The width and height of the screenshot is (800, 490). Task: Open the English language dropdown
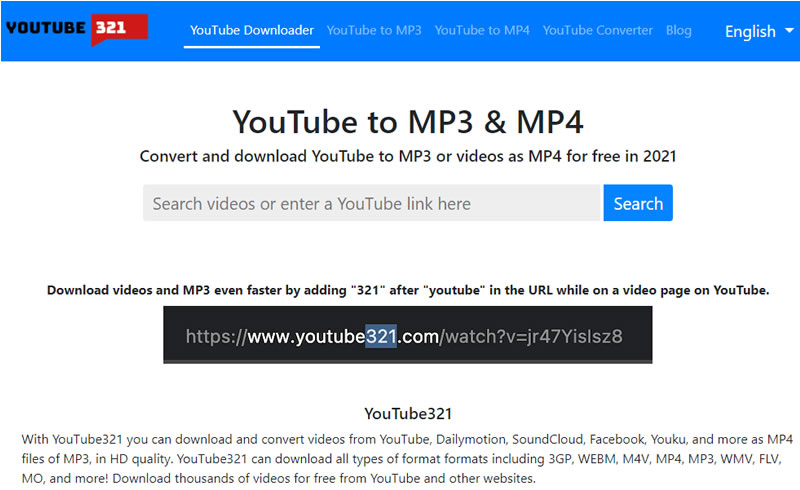(750, 31)
